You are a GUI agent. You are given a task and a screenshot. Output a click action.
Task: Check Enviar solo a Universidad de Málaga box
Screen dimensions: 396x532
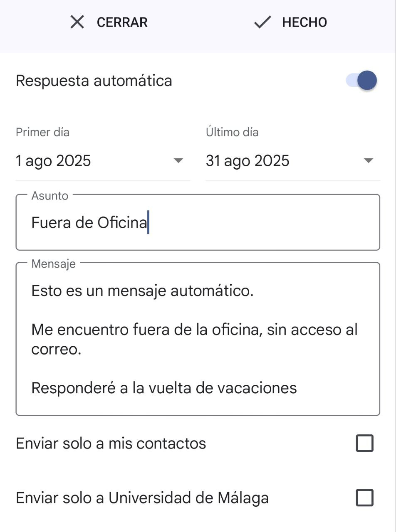click(x=365, y=498)
